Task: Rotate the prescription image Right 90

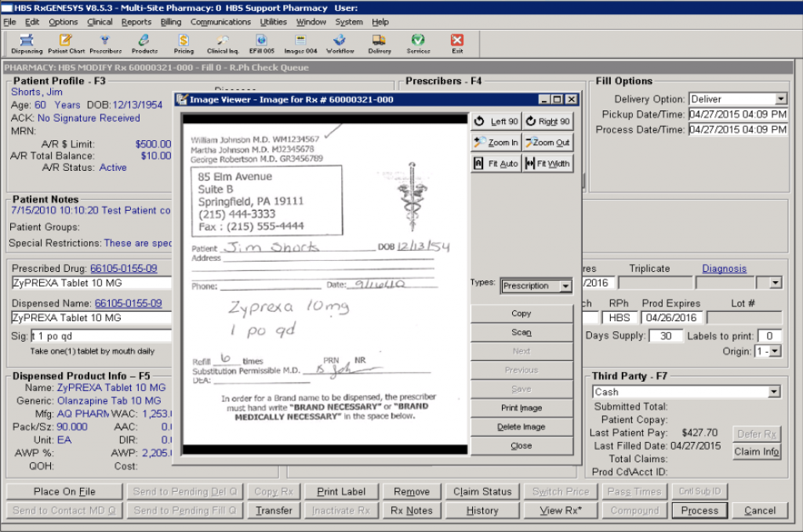Action: [x=547, y=121]
